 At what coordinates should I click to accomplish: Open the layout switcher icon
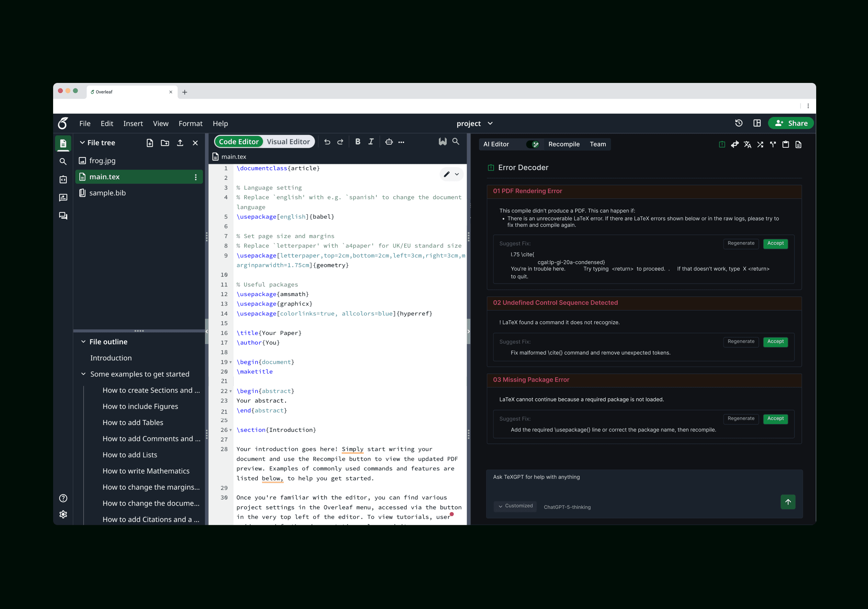click(757, 123)
